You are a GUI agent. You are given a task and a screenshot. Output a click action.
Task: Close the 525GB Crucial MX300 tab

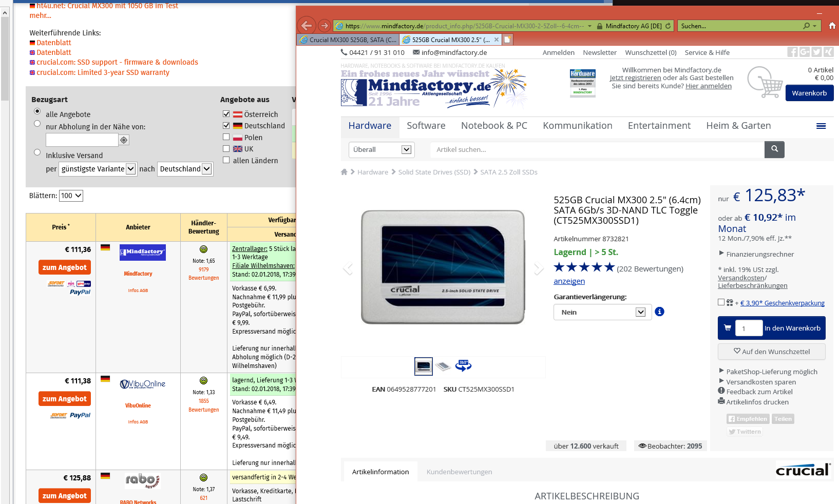coord(497,40)
